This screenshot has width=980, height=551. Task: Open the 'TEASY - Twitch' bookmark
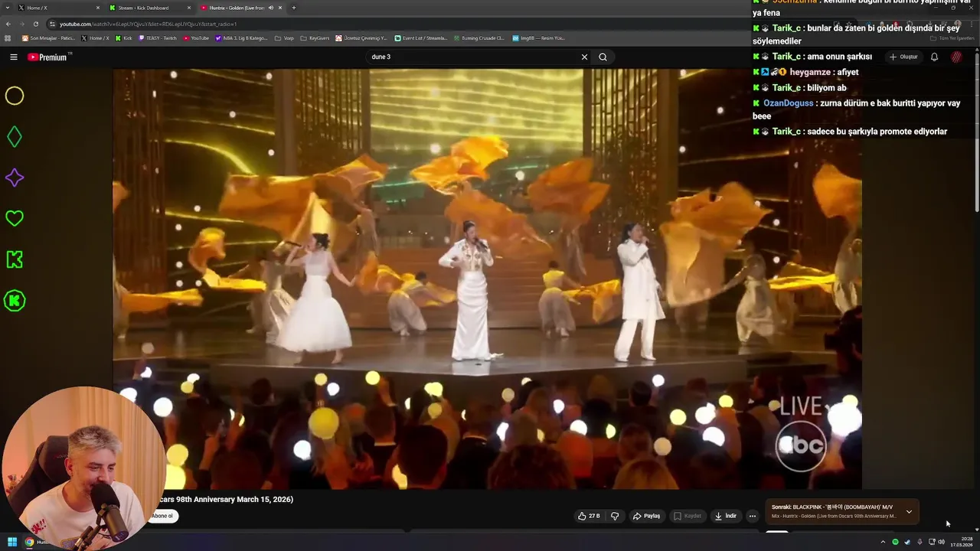pyautogui.click(x=158, y=37)
